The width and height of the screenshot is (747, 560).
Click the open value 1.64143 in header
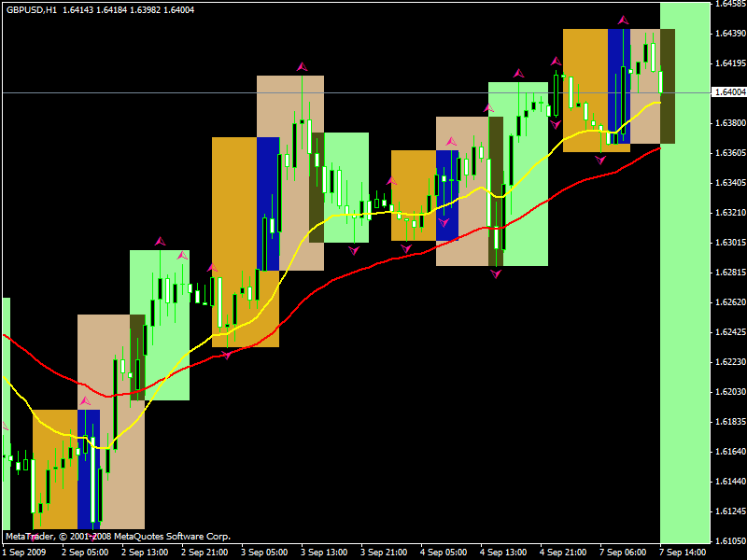point(78,9)
